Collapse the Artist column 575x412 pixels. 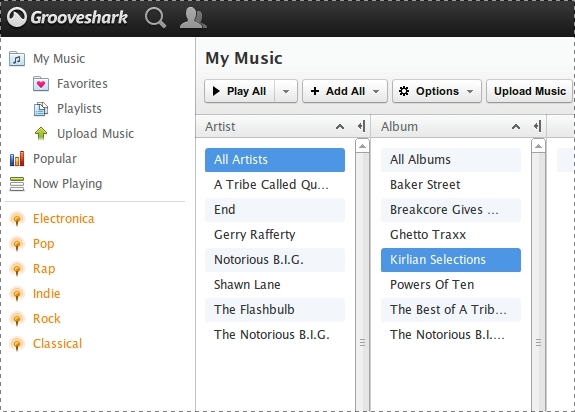(361, 126)
